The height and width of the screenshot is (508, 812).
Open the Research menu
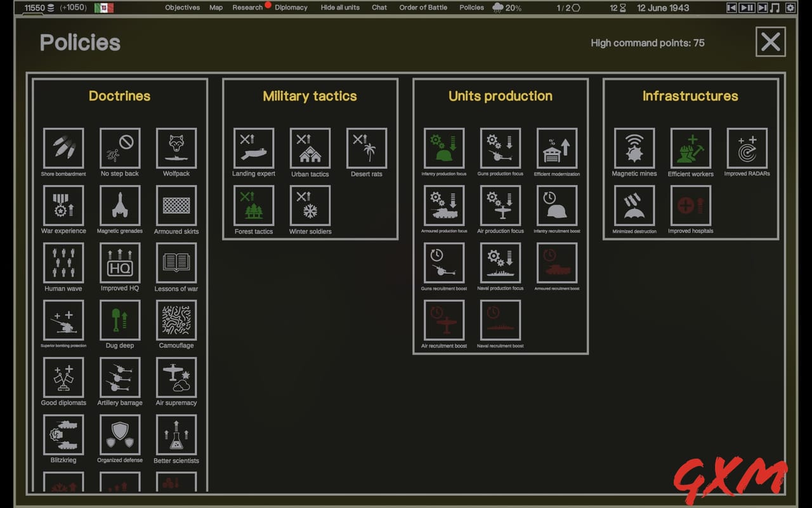click(x=247, y=8)
